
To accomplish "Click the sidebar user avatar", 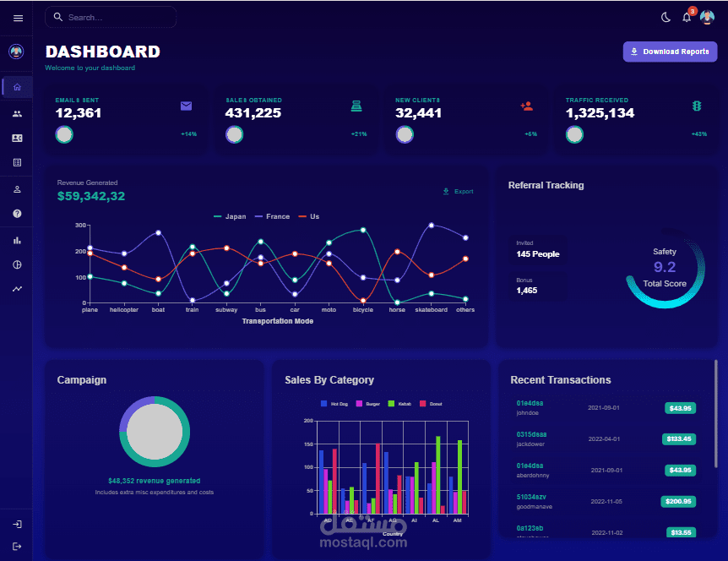I will [16, 51].
